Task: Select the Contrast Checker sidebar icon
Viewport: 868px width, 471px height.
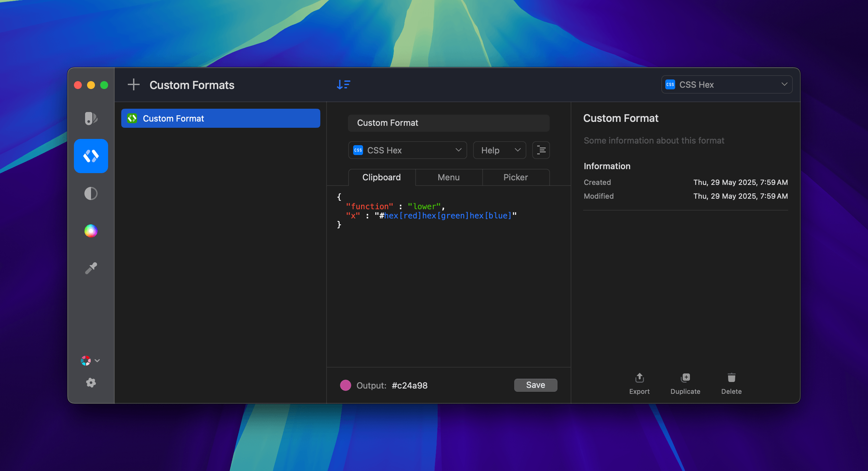Action: 91,193
